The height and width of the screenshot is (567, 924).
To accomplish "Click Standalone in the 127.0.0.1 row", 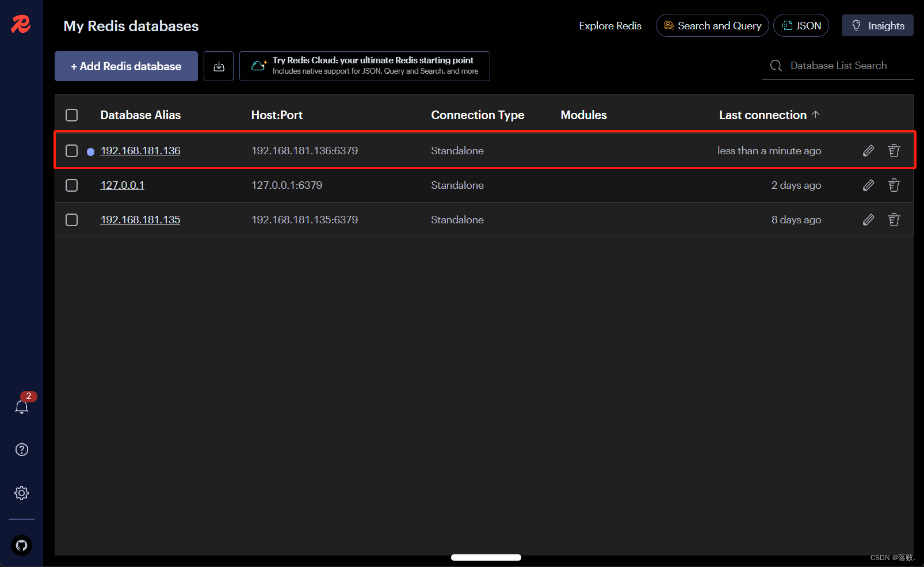I will coord(457,185).
